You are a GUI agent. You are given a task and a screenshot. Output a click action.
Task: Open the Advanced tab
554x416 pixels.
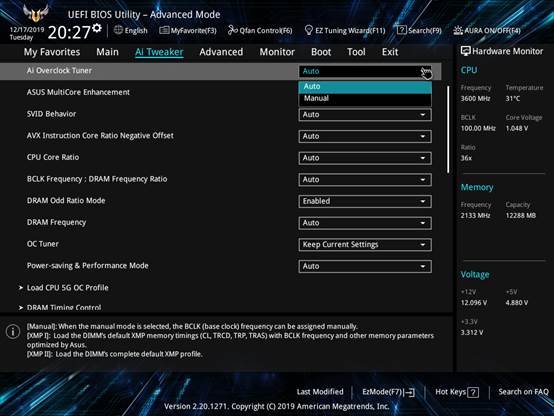click(221, 52)
